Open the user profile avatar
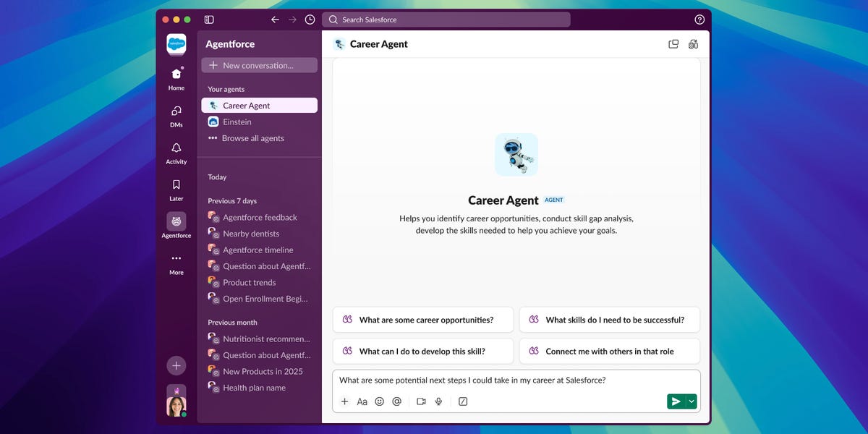868x434 pixels. tap(176, 407)
